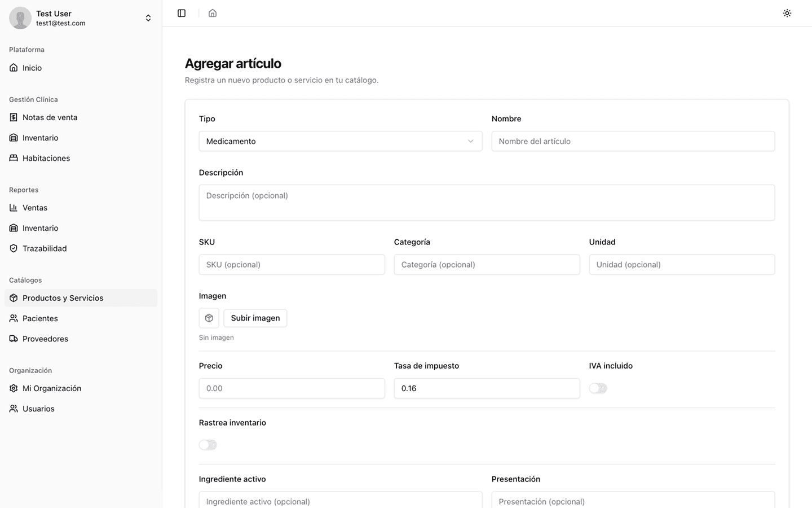Click the Mi Organización gear icon
The image size is (812, 508).
coord(14,388)
